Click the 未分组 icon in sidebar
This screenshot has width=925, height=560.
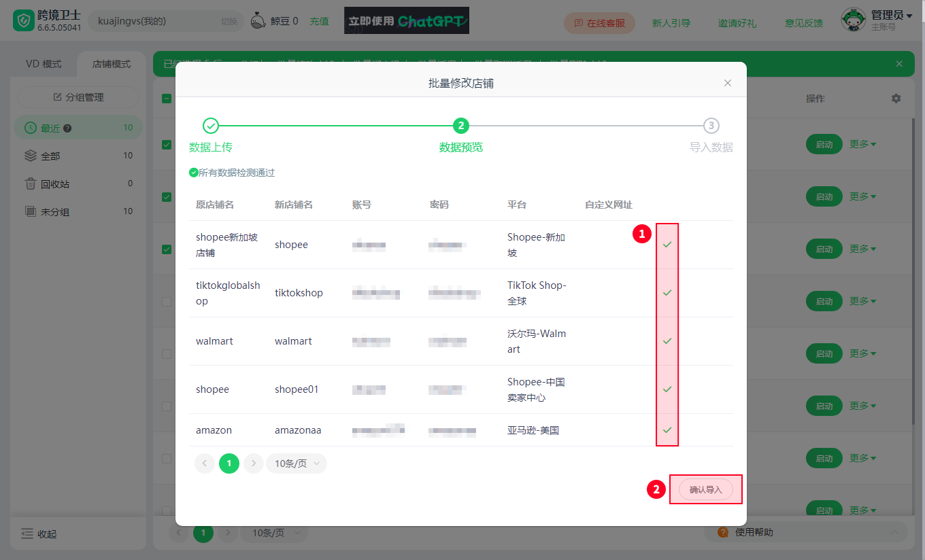click(x=31, y=211)
